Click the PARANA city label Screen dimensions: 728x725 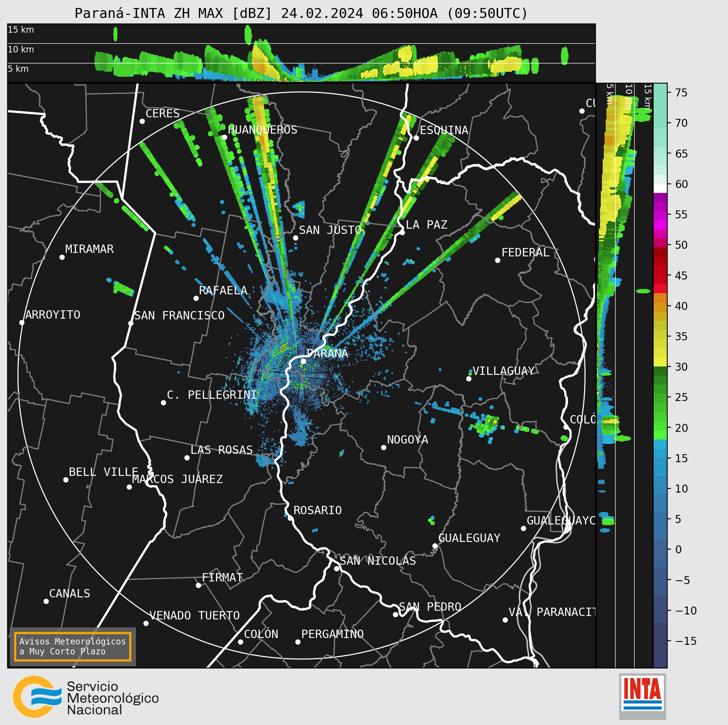pyautogui.click(x=327, y=354)
